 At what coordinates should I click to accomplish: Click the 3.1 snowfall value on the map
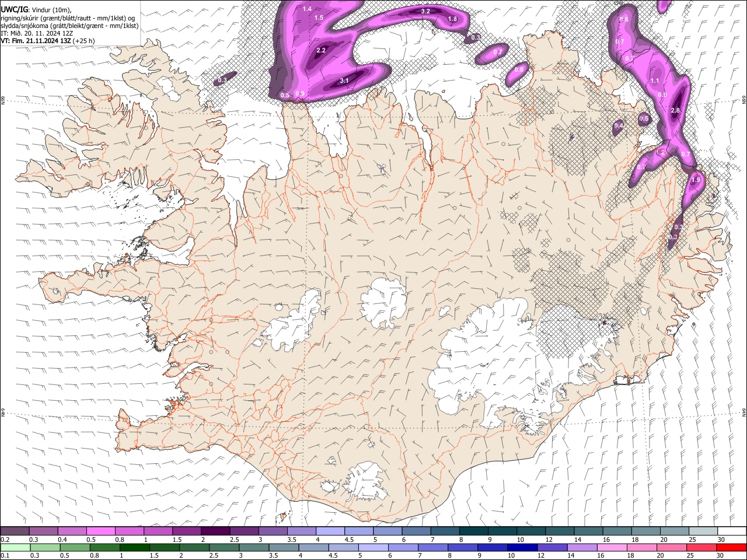point(344,81)
